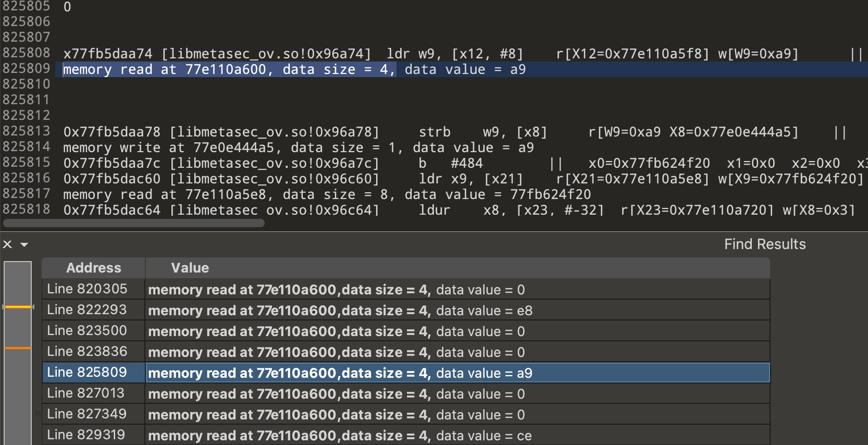Click the ldr w9, [x12, #8] instruction line
868x445 pixels.
[x=454, y=54]
